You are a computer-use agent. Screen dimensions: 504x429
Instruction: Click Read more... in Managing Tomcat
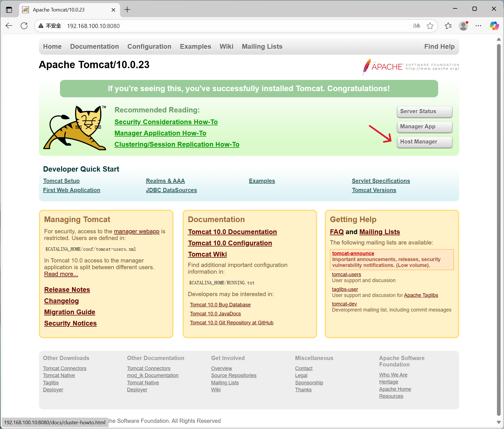[61, 274]
